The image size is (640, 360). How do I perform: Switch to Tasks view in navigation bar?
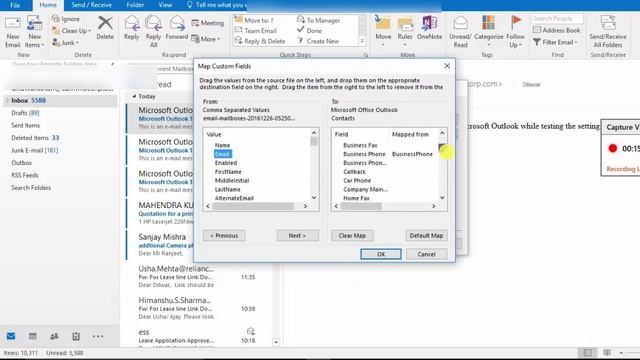coord(76,336)
